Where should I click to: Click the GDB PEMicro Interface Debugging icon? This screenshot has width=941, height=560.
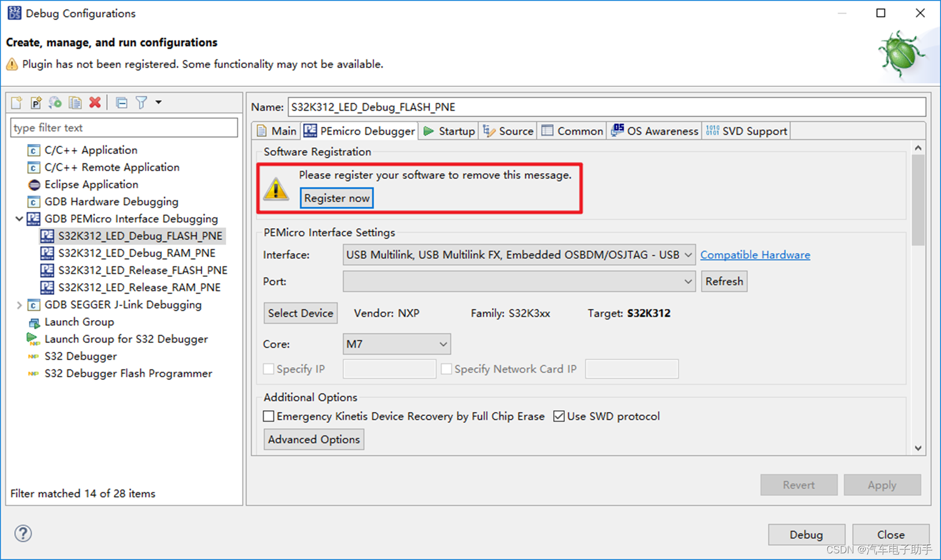coord(34,219)
